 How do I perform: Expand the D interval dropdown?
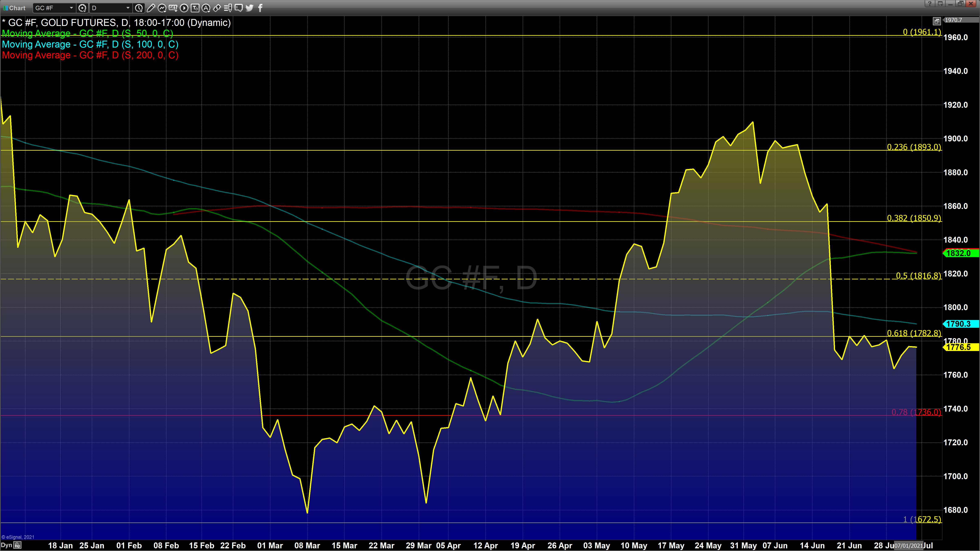click(x=128, y=8)
